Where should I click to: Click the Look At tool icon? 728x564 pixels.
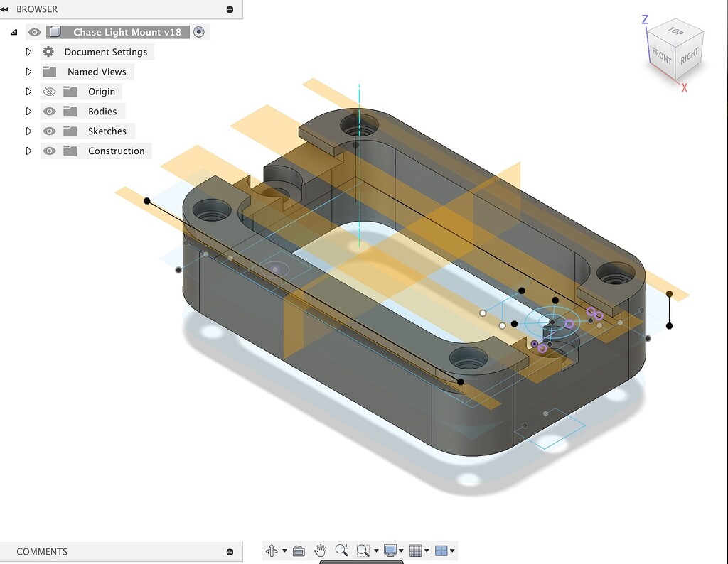coord(299,551)
